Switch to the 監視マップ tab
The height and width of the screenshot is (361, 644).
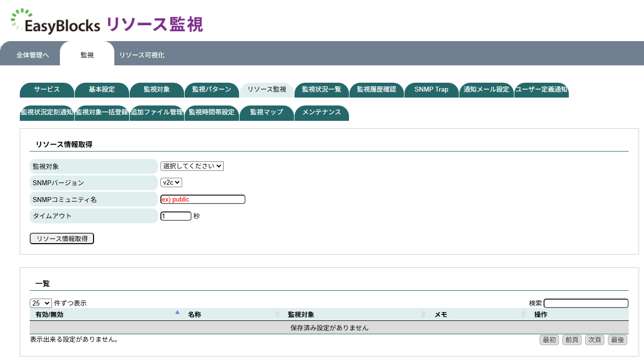[x=266, y=112]
